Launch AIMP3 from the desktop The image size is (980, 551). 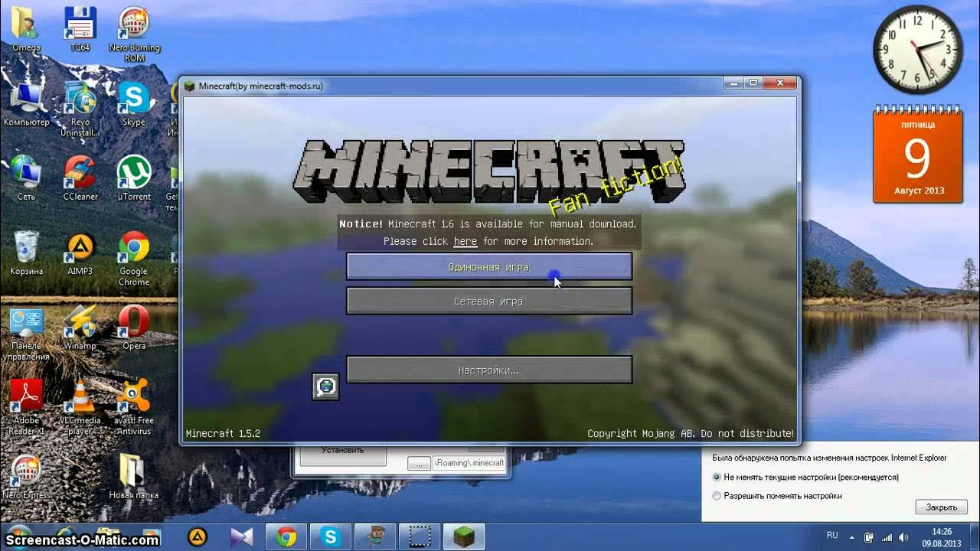(x=80, y=253)
